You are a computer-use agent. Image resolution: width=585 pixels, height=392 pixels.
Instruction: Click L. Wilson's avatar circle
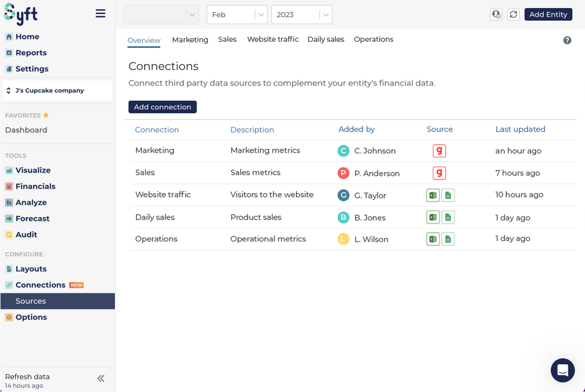click(343, 239)
